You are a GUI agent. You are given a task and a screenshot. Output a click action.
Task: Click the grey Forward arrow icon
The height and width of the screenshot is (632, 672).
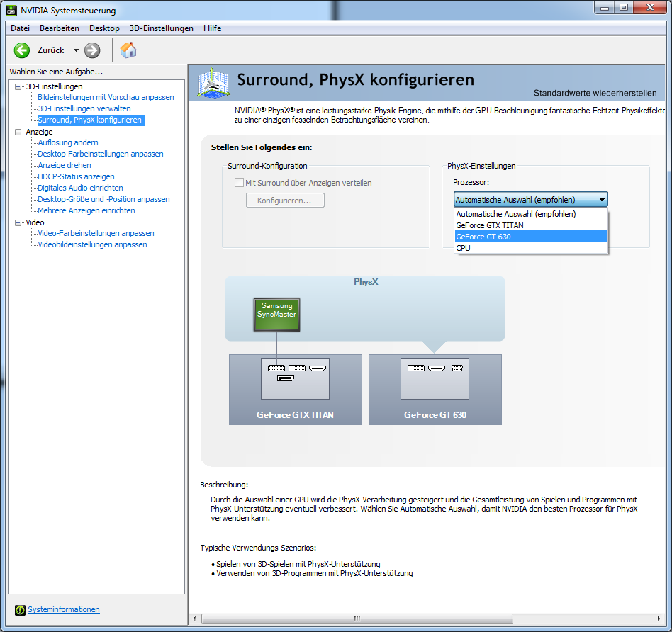point(91,50)
